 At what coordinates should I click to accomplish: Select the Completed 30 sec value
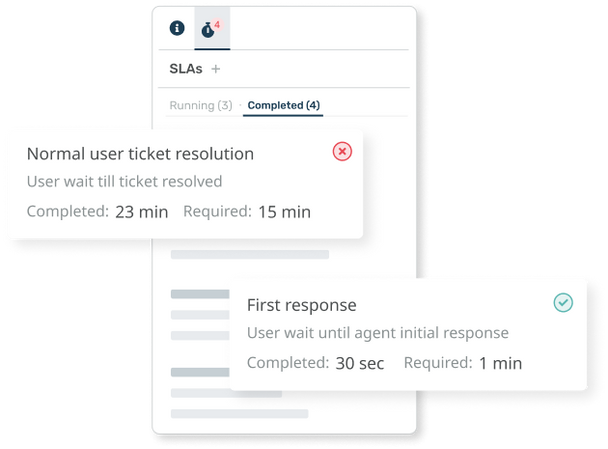click(359, 363)
